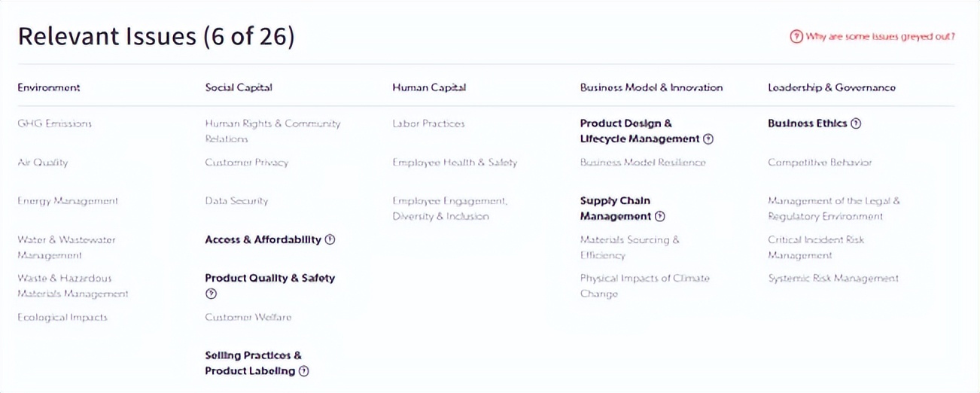Click the info icon beside Access & Affordability

330,240
